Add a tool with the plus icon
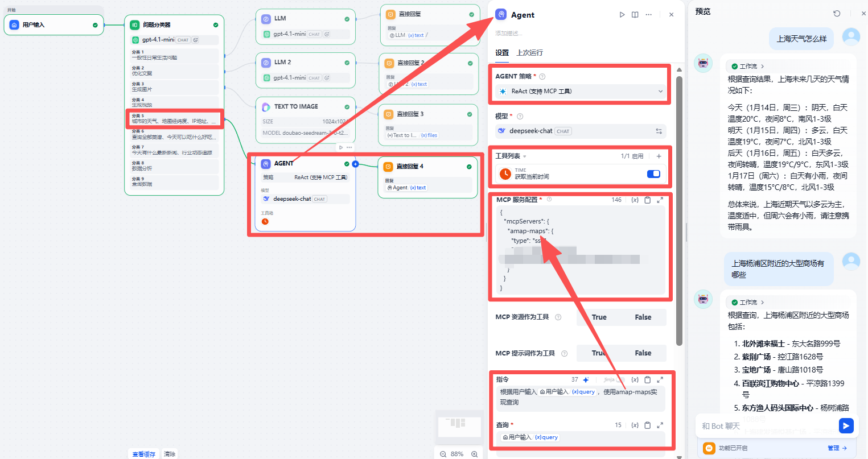The image size is (868, 459). (x=659, y=156)
